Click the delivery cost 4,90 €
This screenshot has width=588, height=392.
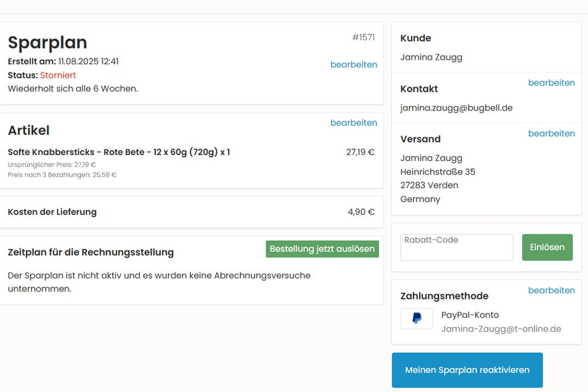point(361,212)
